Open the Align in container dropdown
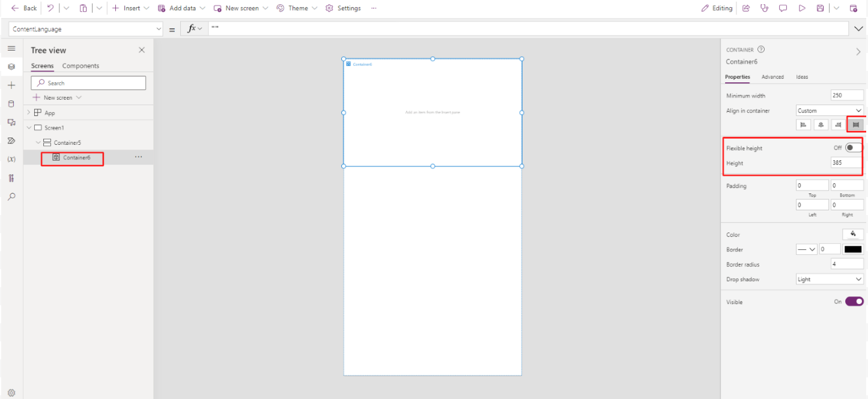 coord(830,111)
